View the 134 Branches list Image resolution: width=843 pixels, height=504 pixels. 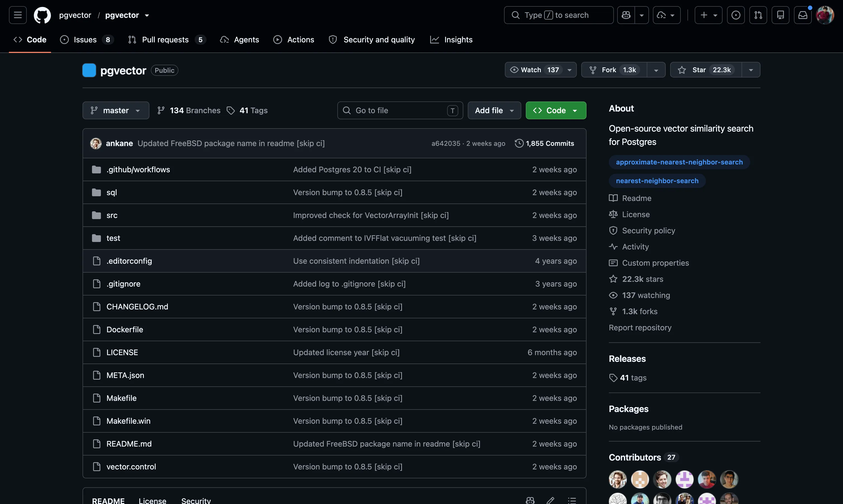189,110
